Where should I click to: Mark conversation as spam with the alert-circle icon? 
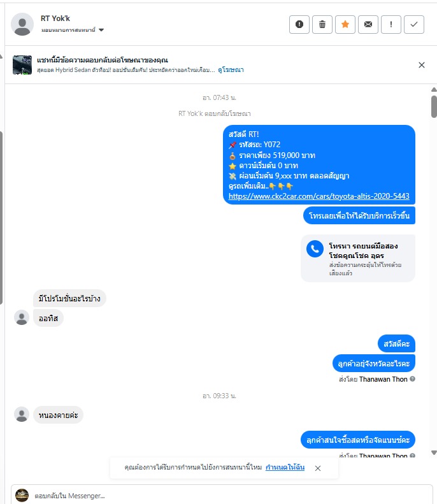299,24
